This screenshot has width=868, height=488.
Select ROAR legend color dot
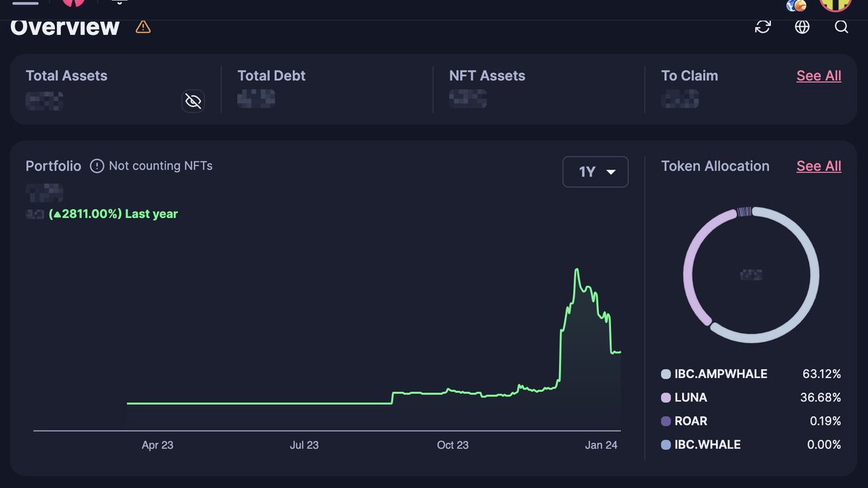[666, 421]
